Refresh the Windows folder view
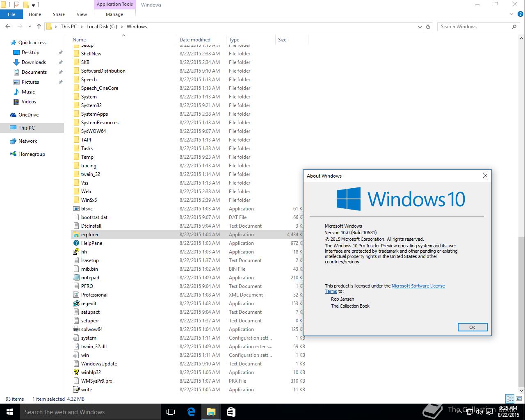Screen dimensions: 525x420 click(428, 27)
